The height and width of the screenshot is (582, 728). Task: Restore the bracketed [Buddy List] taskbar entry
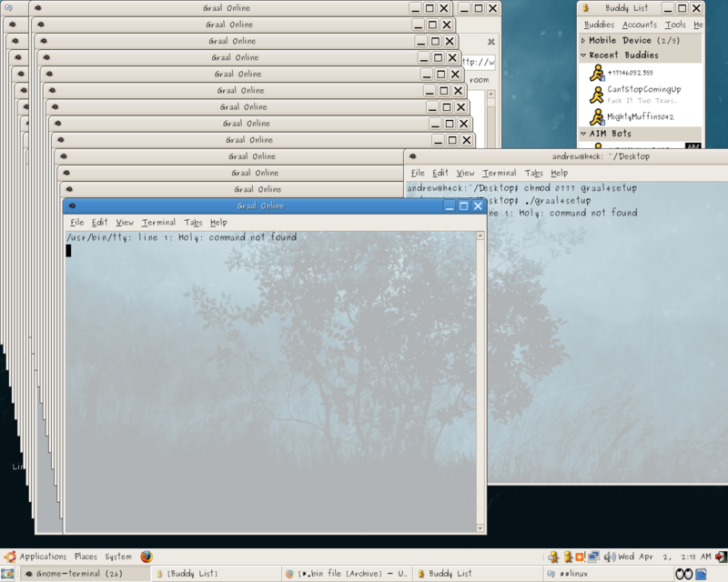pos(217,574)
